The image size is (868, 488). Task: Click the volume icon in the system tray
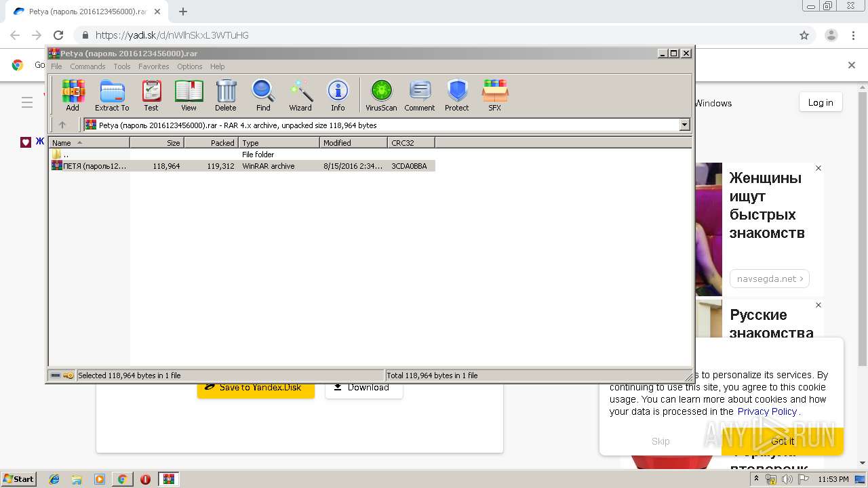click(787, 479)
